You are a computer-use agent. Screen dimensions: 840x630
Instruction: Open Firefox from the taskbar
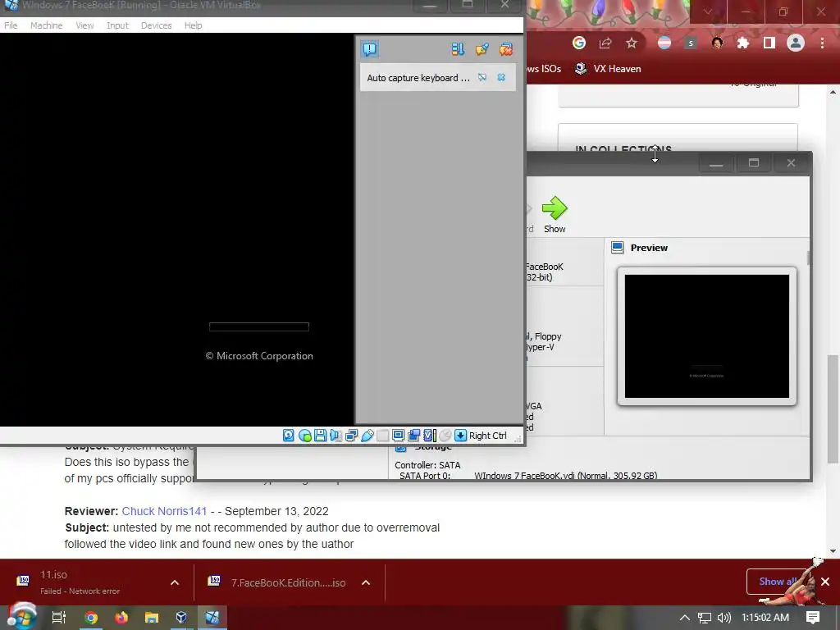point(121,618)
